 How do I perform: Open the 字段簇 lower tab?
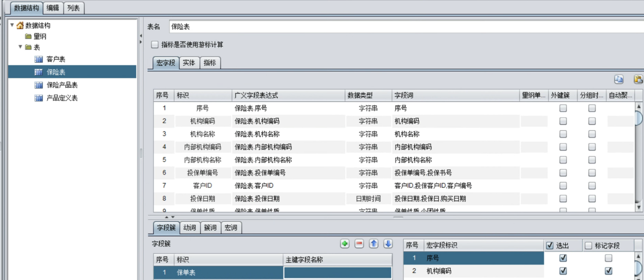pos(166,228)
